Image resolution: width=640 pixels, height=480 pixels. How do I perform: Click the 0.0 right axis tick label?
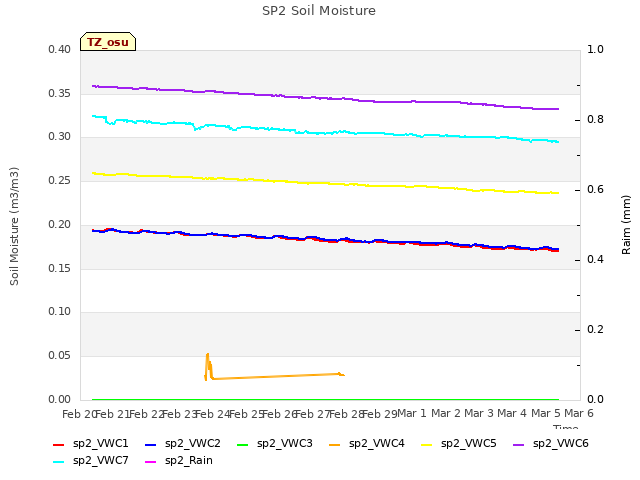pos(595,400)
